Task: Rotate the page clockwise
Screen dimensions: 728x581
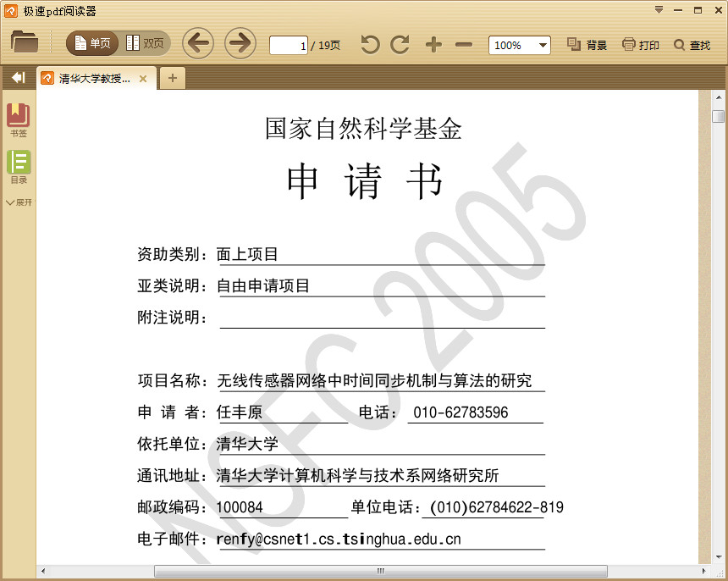Action: [x=400, y=43]
